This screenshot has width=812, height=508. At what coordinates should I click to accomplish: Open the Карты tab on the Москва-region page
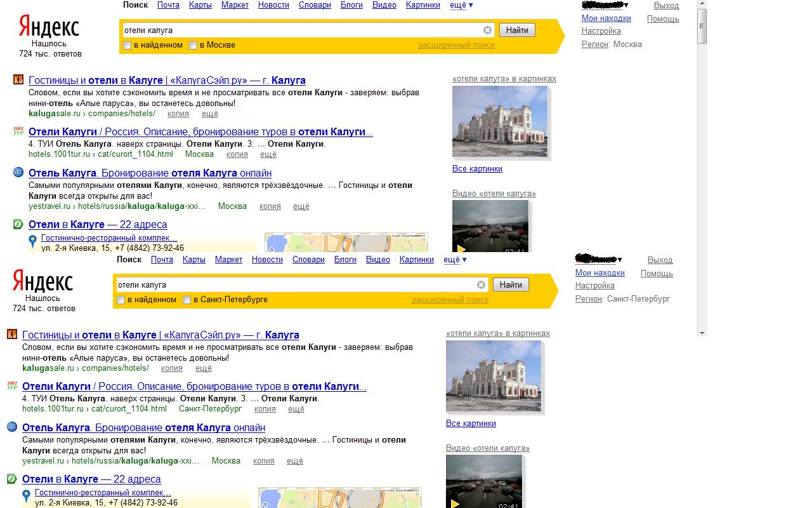(200, 5)
